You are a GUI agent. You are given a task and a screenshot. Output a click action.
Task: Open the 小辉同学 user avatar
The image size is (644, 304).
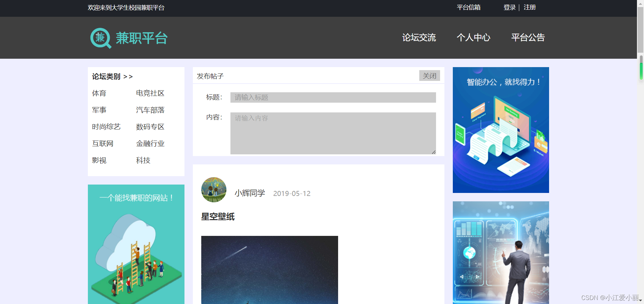click(x=214, y=190)
